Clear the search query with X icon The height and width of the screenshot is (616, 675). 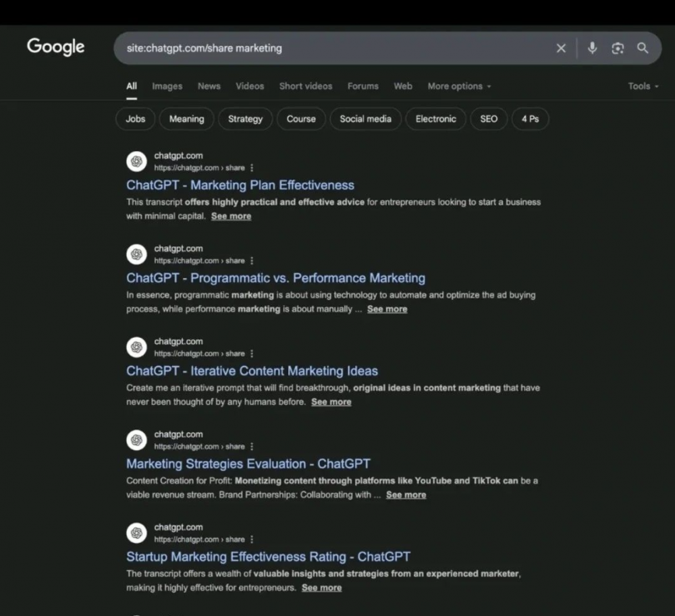561,48
